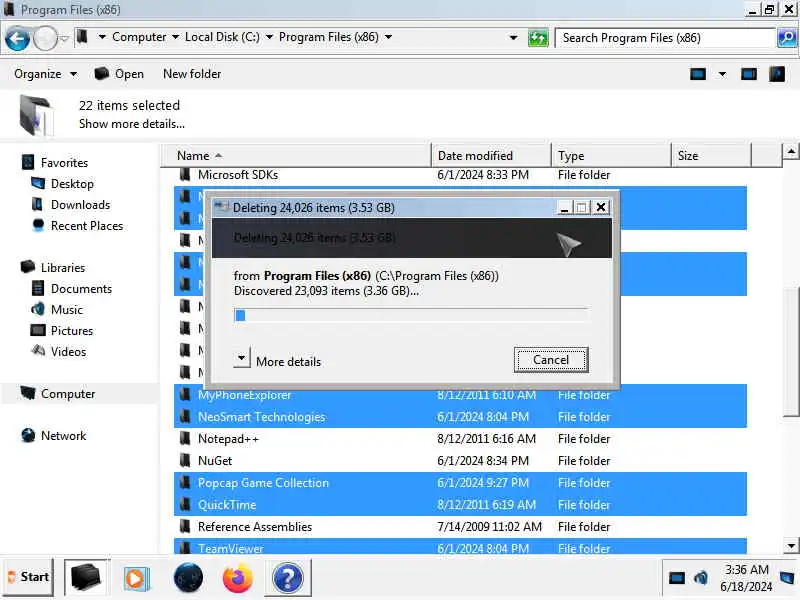The image size is (800, 600).
Task: Open the dropdown after Local Disk (C:)
Action: point(269,37)
